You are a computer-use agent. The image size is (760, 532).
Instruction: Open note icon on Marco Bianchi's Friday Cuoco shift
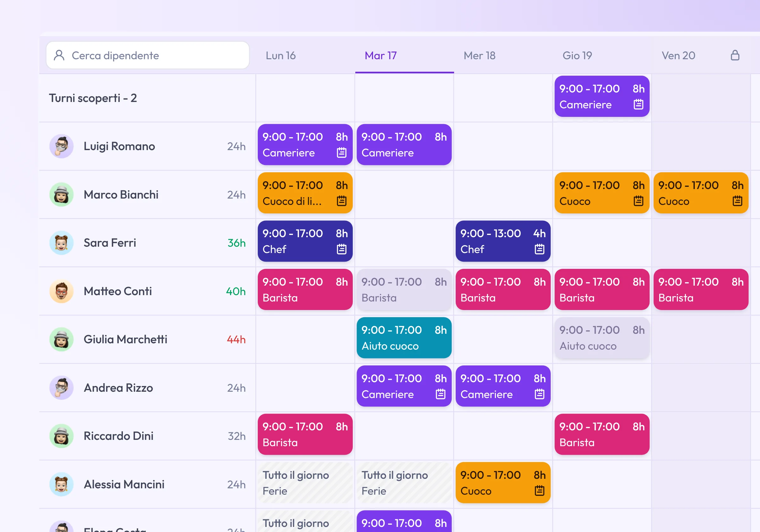737,201
